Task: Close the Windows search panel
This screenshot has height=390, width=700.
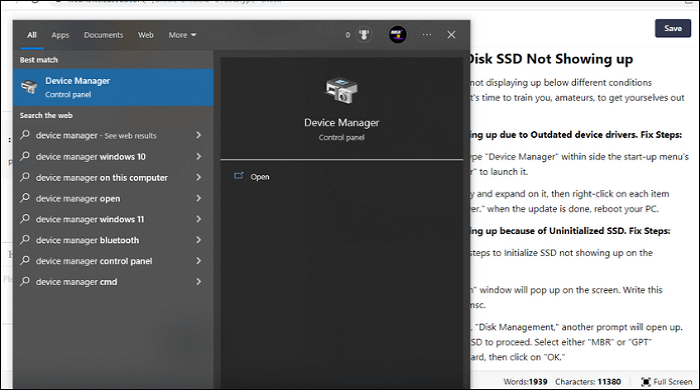Action: [x=451, y=35]
